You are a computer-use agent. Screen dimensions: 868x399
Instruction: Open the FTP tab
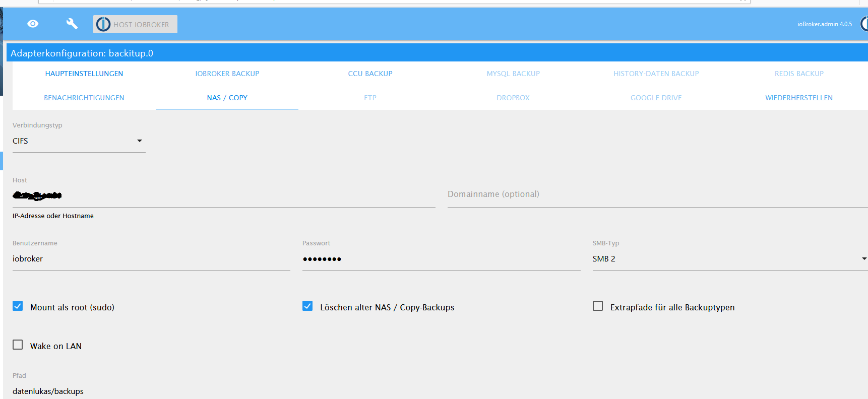click(x=370, y=98)
